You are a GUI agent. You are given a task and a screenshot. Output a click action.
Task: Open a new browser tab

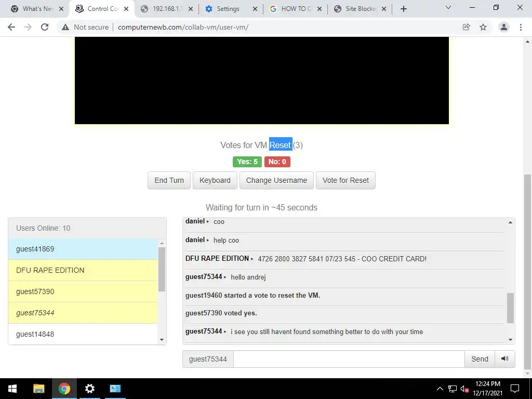coord(403,9)
